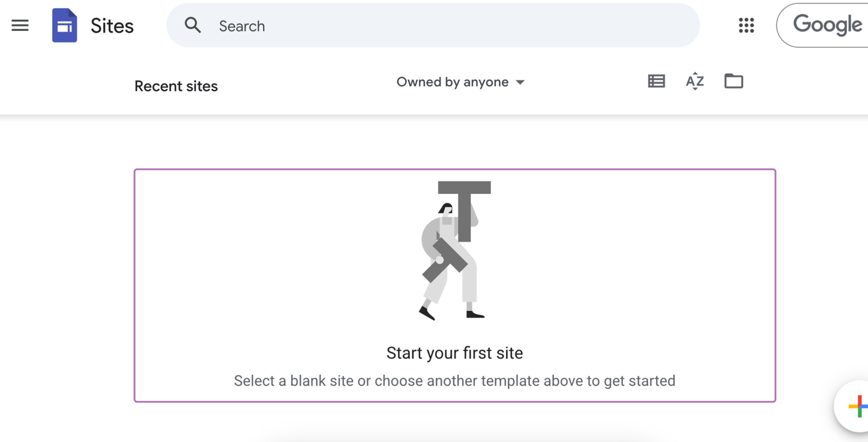Create a new site with plus button
Screen dimensions: 868x442
coord(857,406)
